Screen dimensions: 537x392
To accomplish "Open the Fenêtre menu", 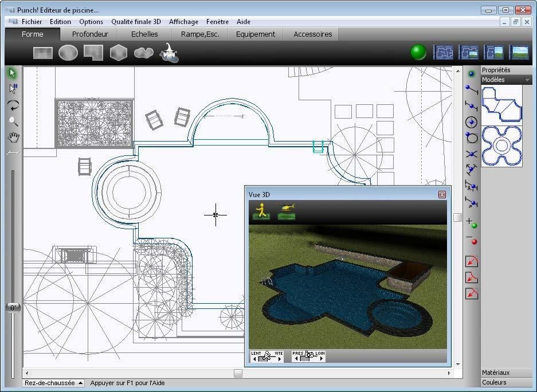I will pos(217,22).
